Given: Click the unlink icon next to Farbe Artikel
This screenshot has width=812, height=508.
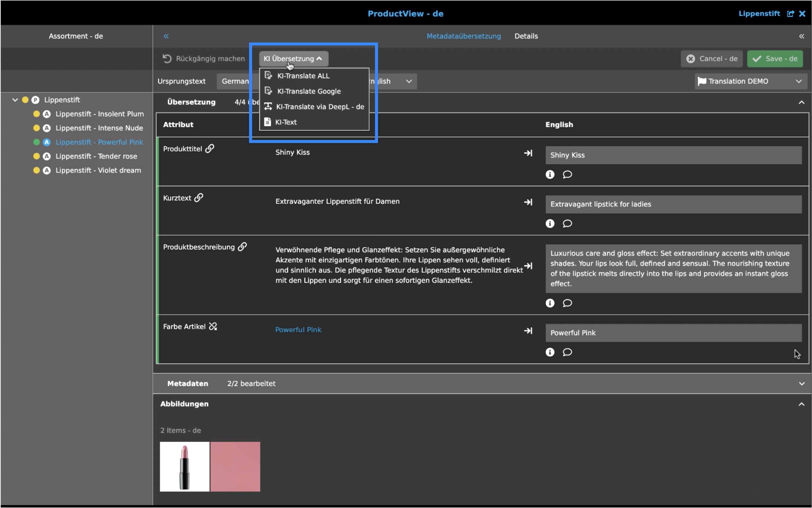Looking at the screenshot, I should pyautogui.click(x=213, y=326).
